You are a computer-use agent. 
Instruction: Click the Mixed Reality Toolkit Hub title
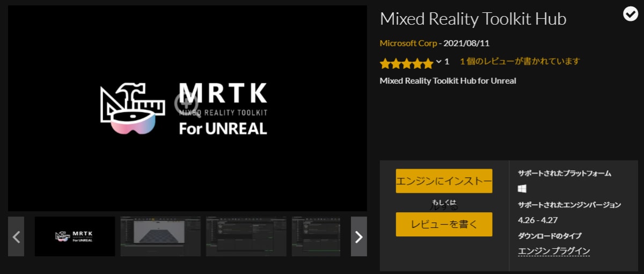[473, 19]
